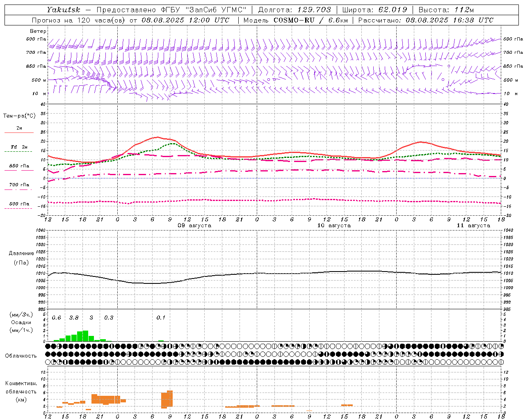Select the 'Широта: 62.019' header field
Image resolution: width=525 pixels, height=420 pixels.
point(374,10)
